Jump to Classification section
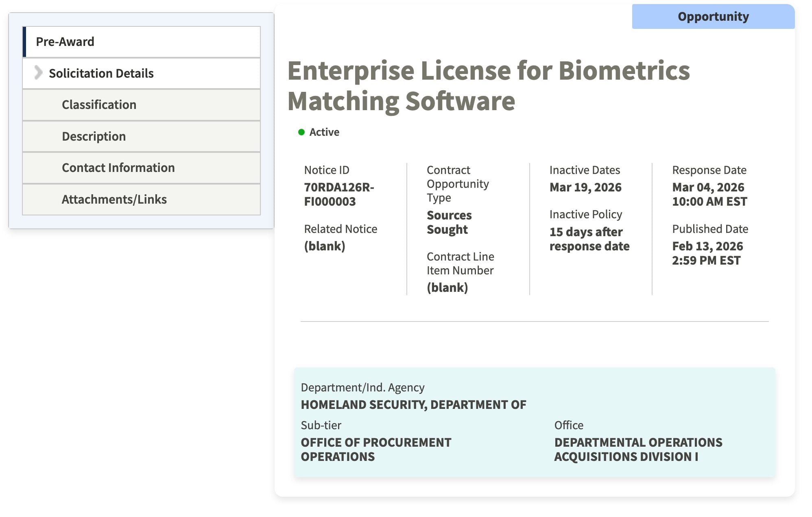This screenshot has height=517, width=812. (99, 104)
